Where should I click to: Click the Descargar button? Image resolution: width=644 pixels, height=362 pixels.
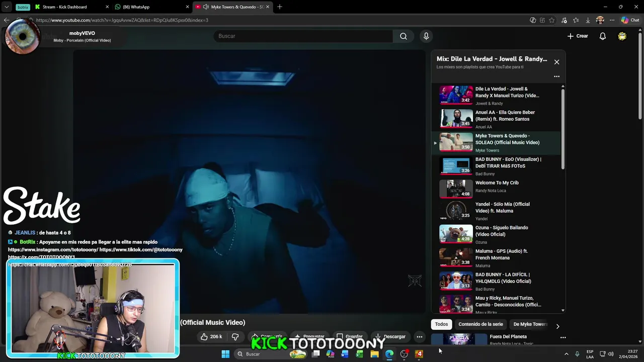pos(390,336)
